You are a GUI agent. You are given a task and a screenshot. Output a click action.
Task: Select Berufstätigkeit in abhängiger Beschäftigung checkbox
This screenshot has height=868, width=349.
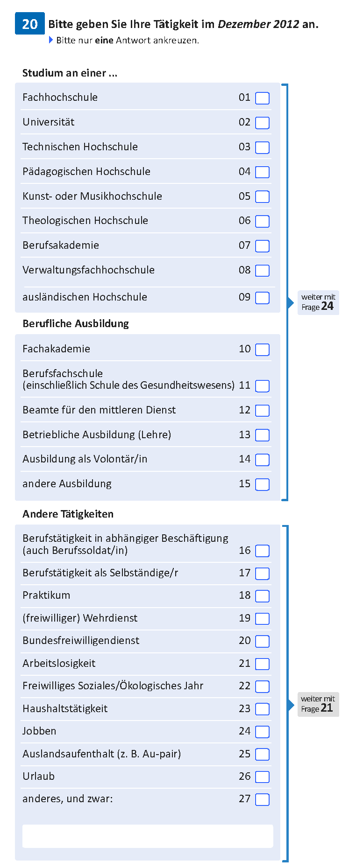click(263, 551)
